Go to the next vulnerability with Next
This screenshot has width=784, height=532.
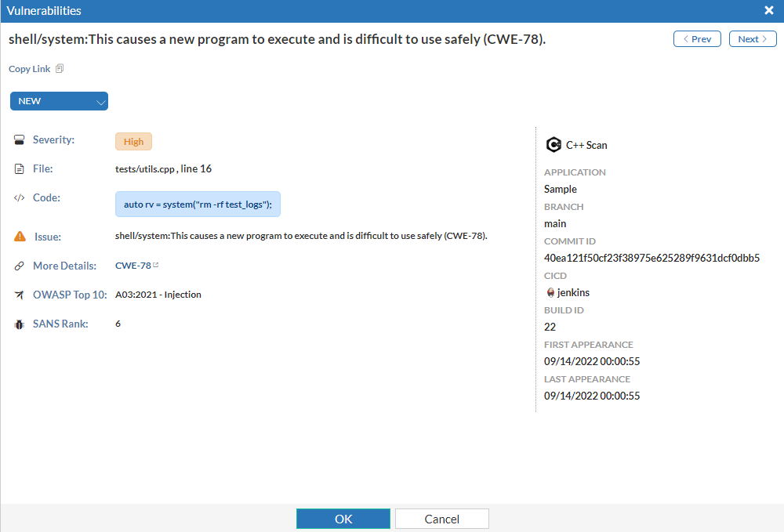tap(753, 39)
